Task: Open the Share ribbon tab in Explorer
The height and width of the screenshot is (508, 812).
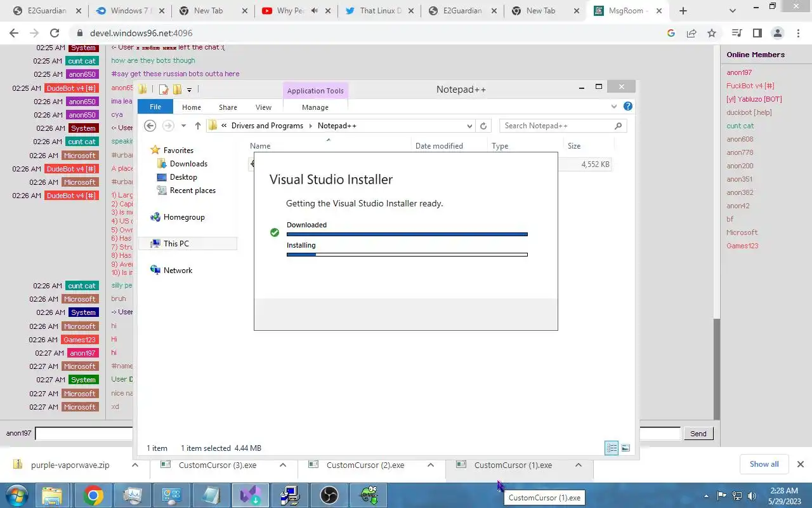Action: coord(228,107)
